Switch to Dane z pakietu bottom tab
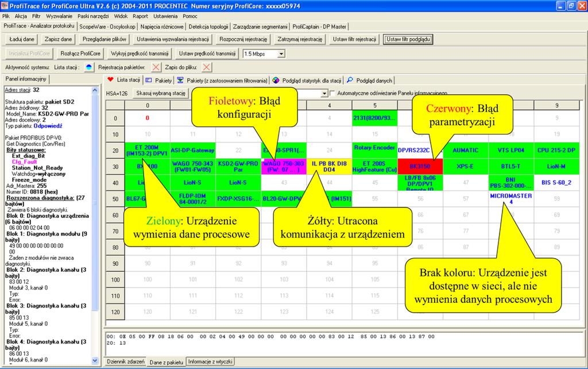This screenshot has width=588, height=369. click(167, 362)
